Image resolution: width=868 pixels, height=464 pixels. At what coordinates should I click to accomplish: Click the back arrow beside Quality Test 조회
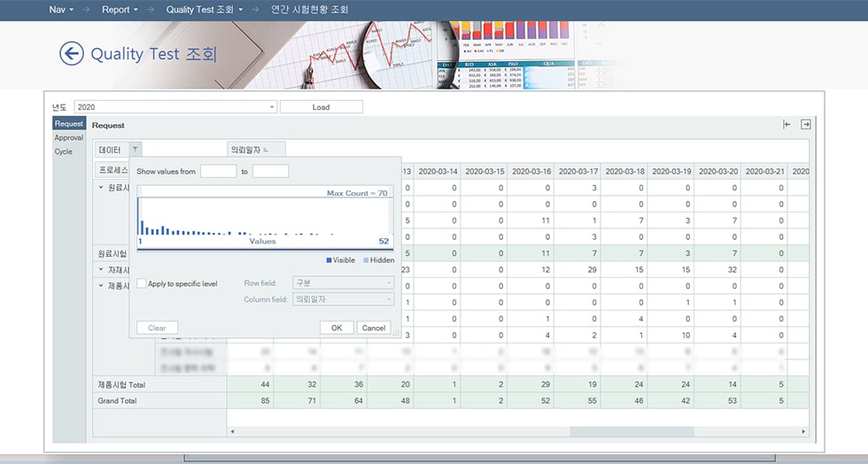pyautogui.click(x=71, y=53)
